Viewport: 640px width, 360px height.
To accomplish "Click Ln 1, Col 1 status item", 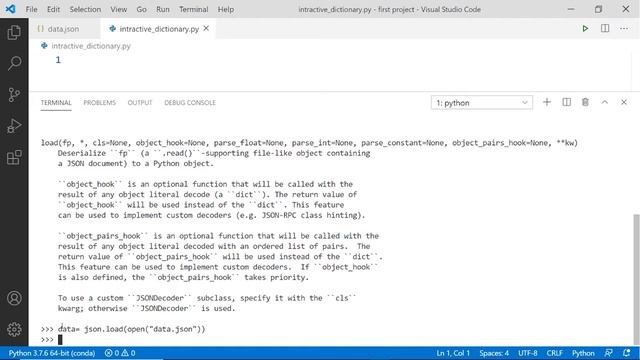I will [453, 353].
